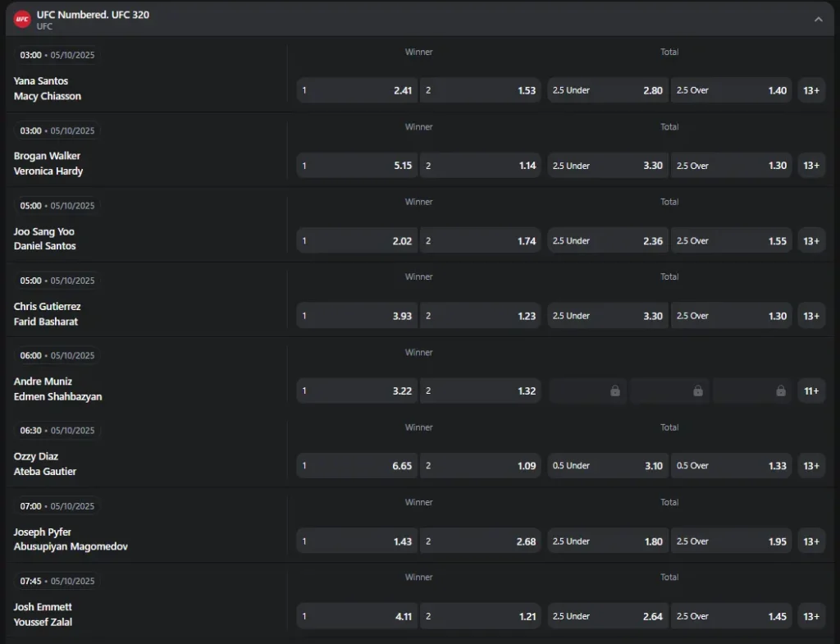
Task: Select Edmen Shahbazyan winner odds 1.32
Action: (x=481, y=391)
